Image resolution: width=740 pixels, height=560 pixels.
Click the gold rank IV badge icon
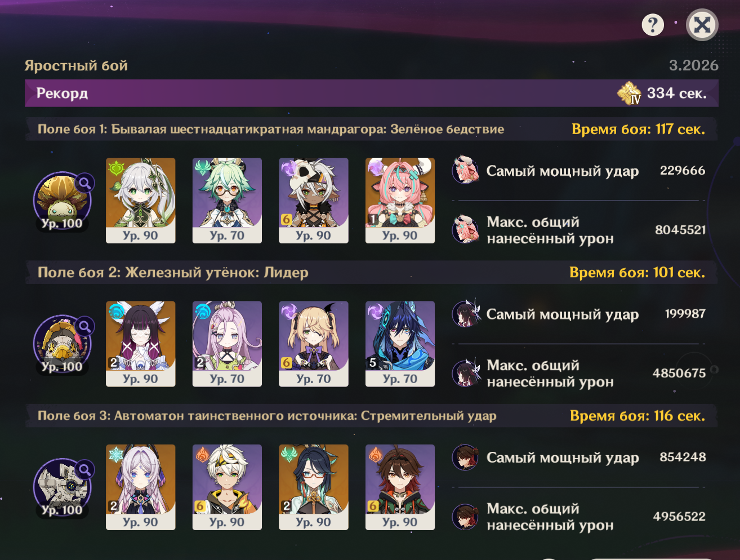tap(629, 93)
